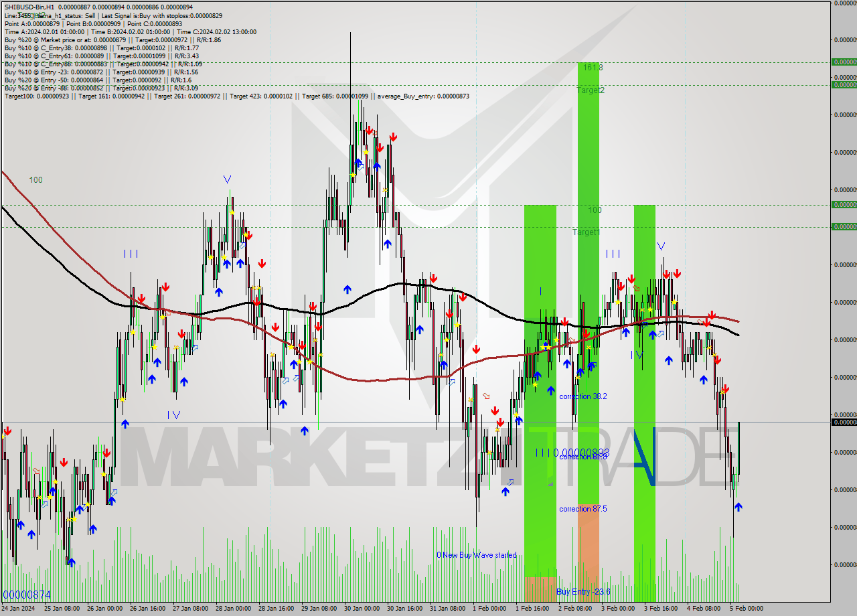Click the 'correction 87.5' label
857x616 pixels.
coord(583,509)
